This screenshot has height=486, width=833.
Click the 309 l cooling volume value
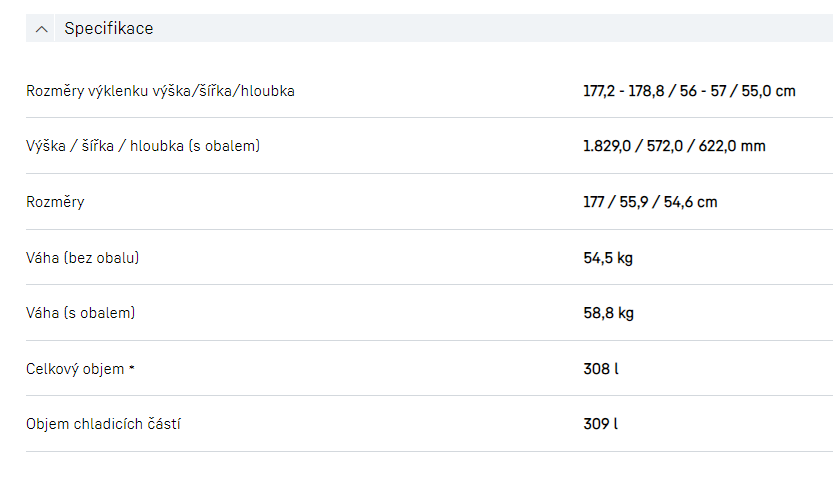[601, 424]
